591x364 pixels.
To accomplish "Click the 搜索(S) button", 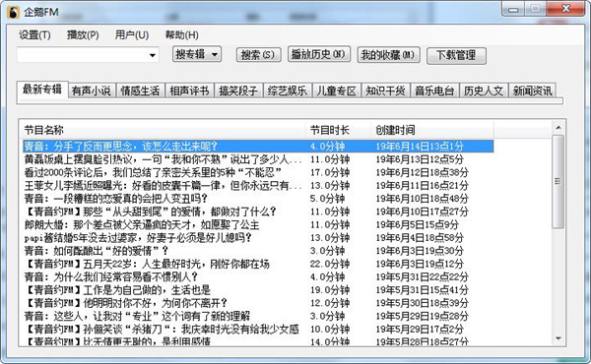I will (258, 55).
